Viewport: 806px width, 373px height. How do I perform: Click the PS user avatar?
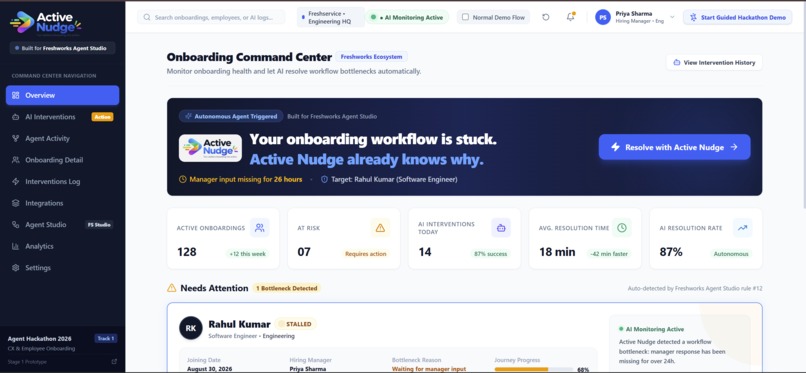[x=603, y=17]
